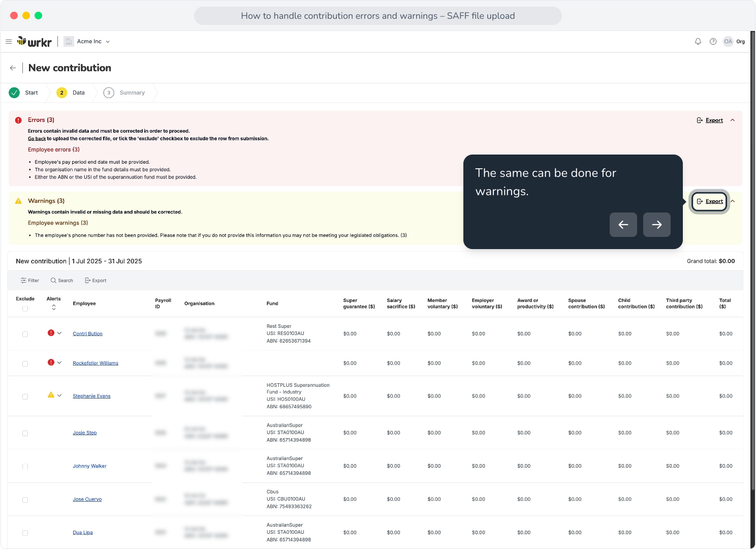The image size is (756, 549).
Task: Click the vertical scrollbar on the right
Action: pos(753,259)
